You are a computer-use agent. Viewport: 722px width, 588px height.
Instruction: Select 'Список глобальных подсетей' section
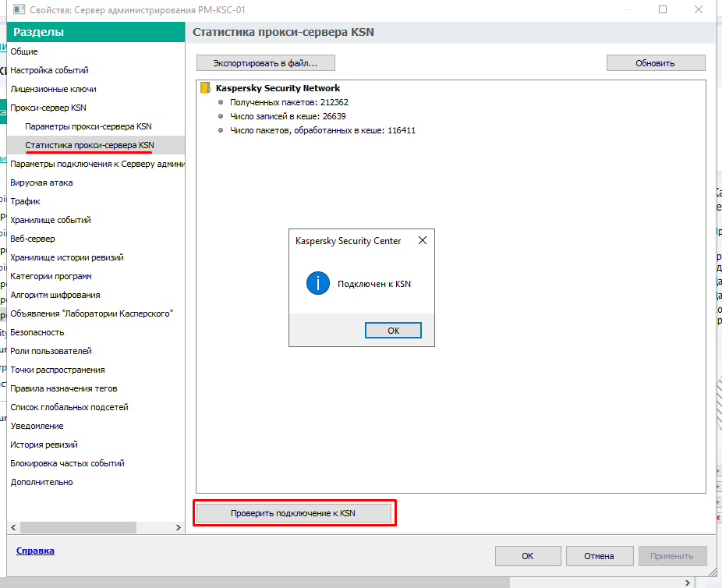96,407
